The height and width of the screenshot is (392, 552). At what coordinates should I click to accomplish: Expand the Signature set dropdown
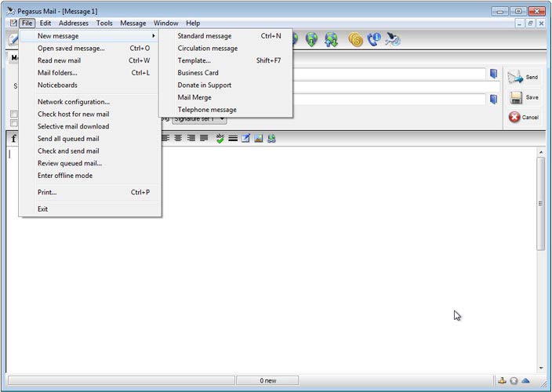tap(221, 119)
